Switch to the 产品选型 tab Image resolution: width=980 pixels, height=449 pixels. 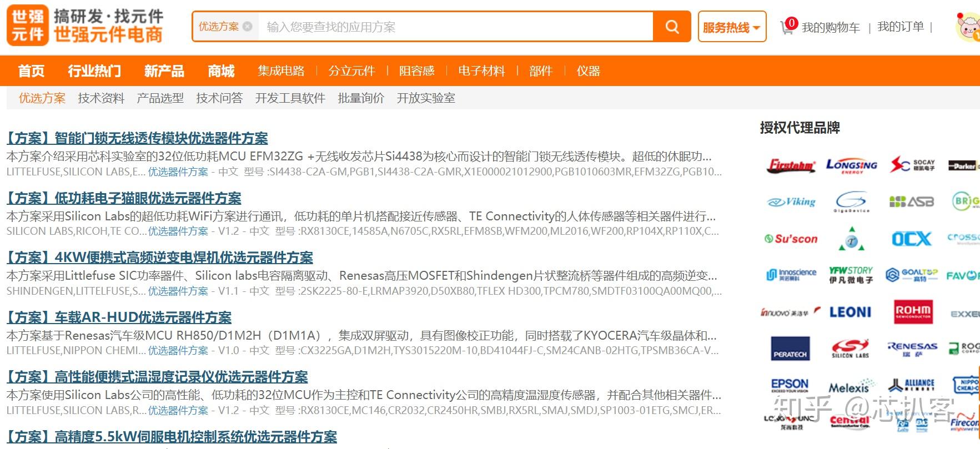160,98
